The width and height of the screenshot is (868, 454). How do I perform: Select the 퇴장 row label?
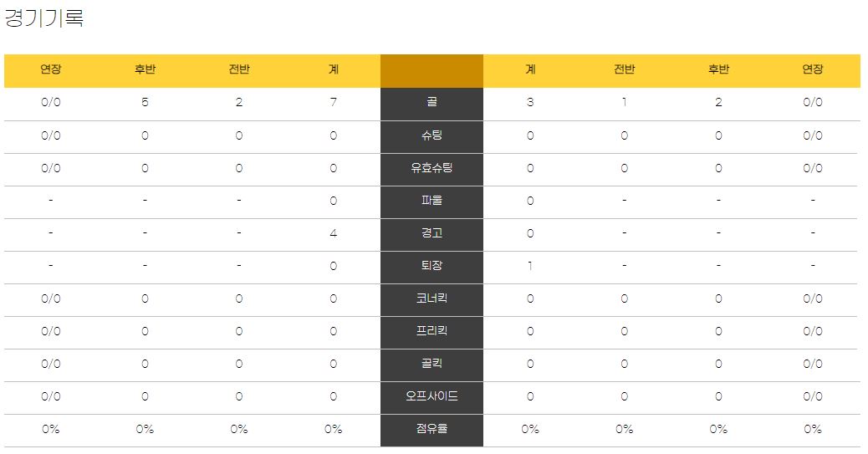click(431, 266)
